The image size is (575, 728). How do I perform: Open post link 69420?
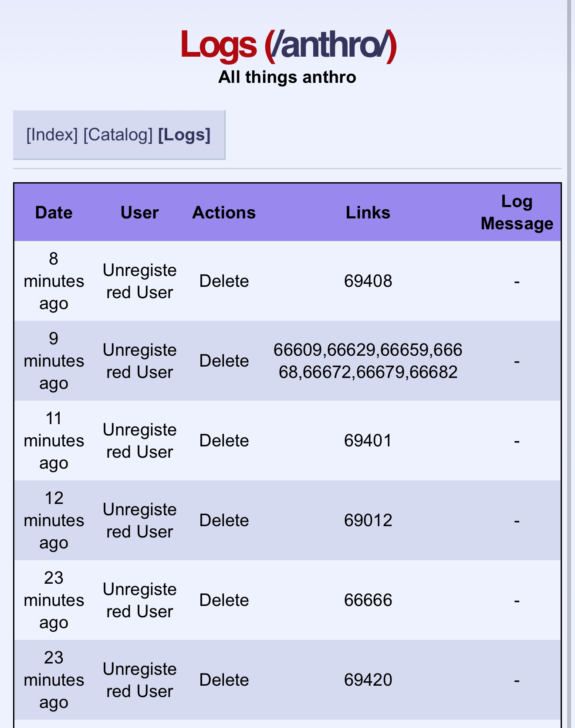coord(368,680)
